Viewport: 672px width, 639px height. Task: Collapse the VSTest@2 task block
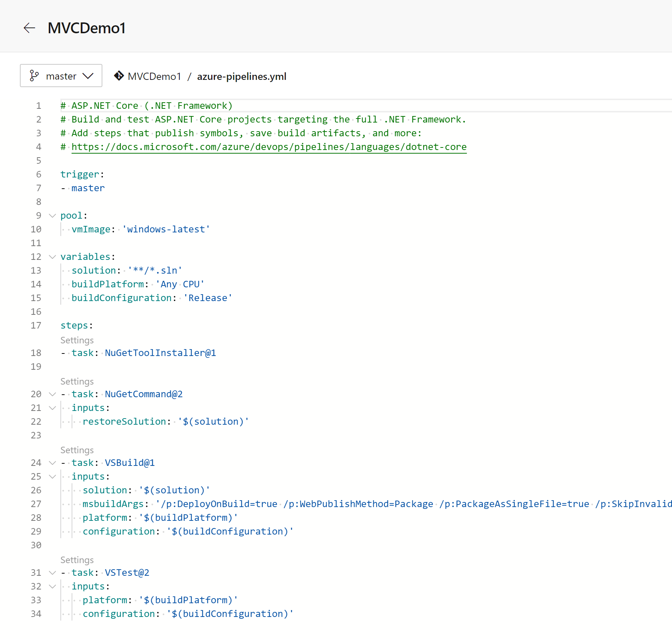[52, 572]
